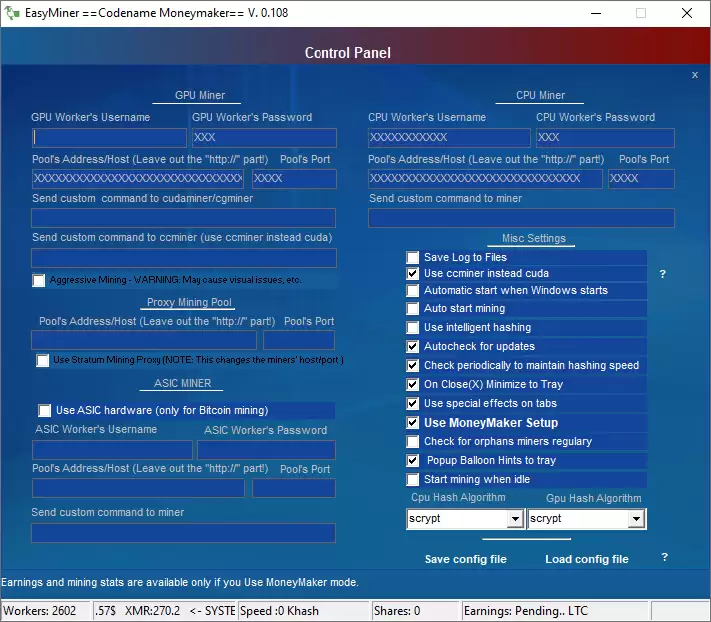Viewport: 711px width, 622px height.
Task: Enable Aggressive Mining checkbox
Action: click(x=39, y=281)
